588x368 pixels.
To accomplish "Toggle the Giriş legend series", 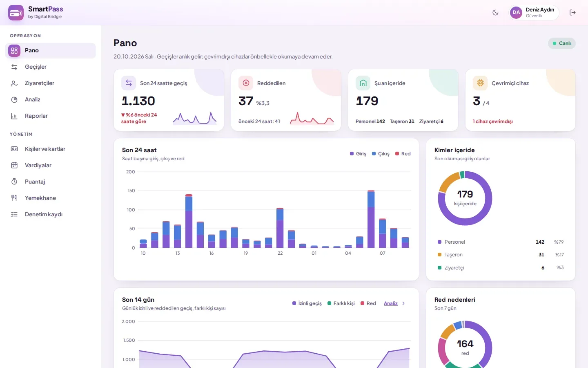I will tap(358, 154).
